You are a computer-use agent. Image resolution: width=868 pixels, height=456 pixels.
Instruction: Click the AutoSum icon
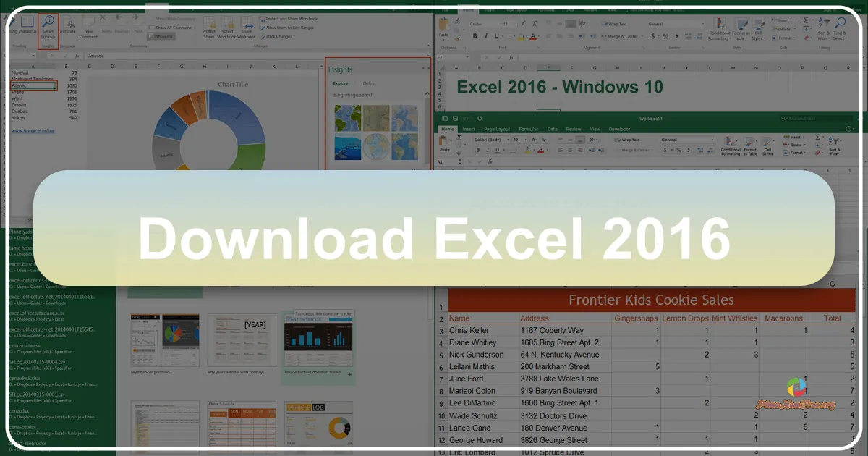point(804,22)
